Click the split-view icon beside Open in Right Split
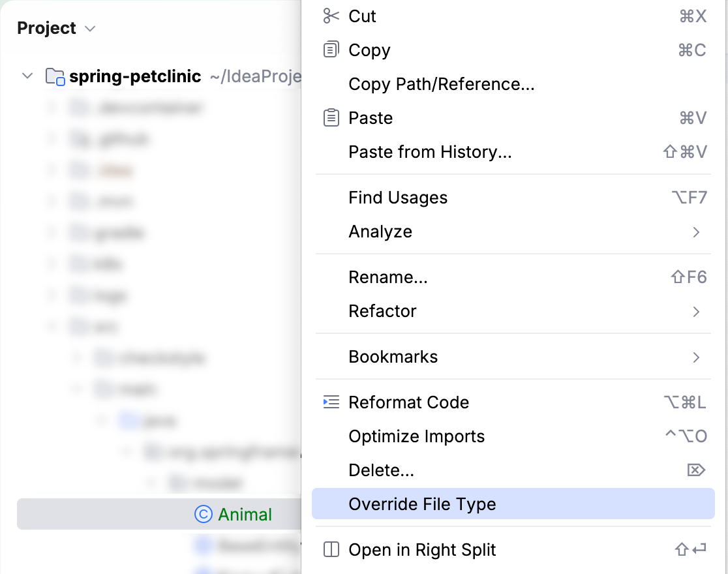The image size is (728, 574). pyautogui.click(x=331, y=550)
